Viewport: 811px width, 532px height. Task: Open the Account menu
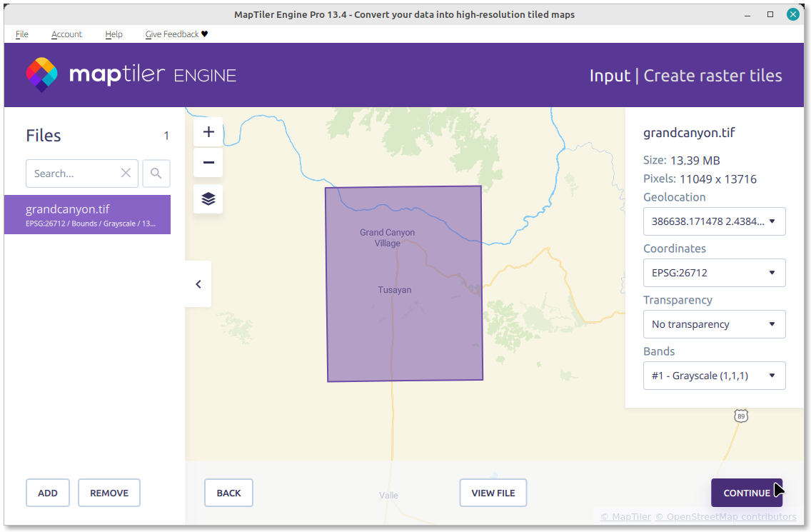coord(66,34)
